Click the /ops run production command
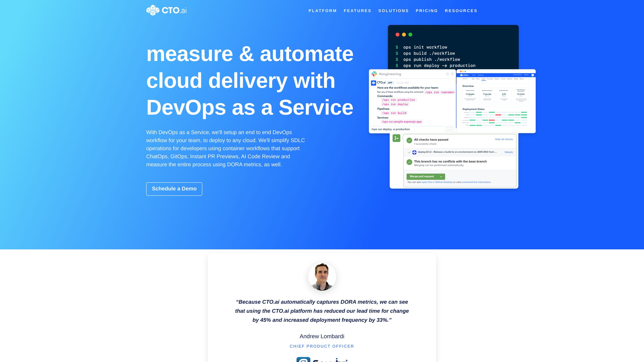The image size is (644, 362). tap(399, 100)
